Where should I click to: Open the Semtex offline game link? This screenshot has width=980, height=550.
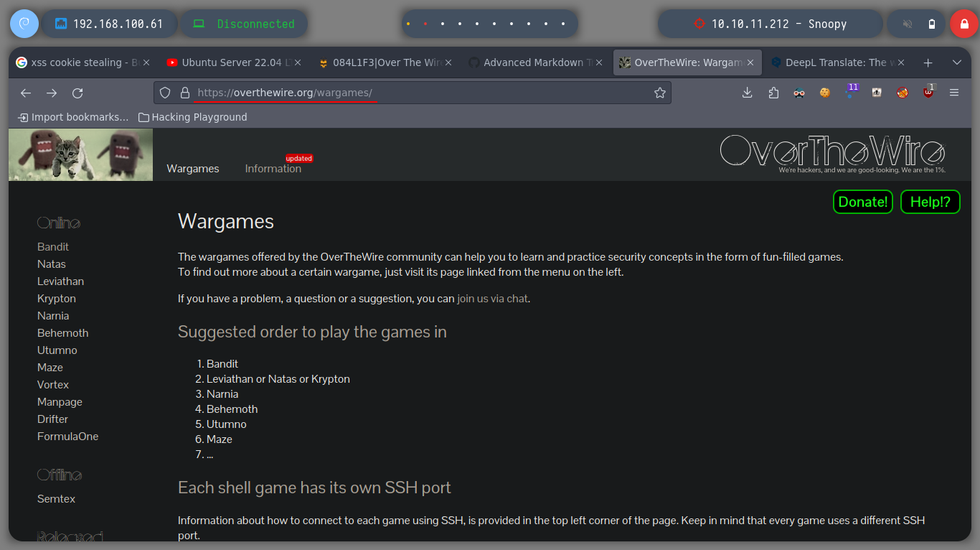click(x=56, y=498)
